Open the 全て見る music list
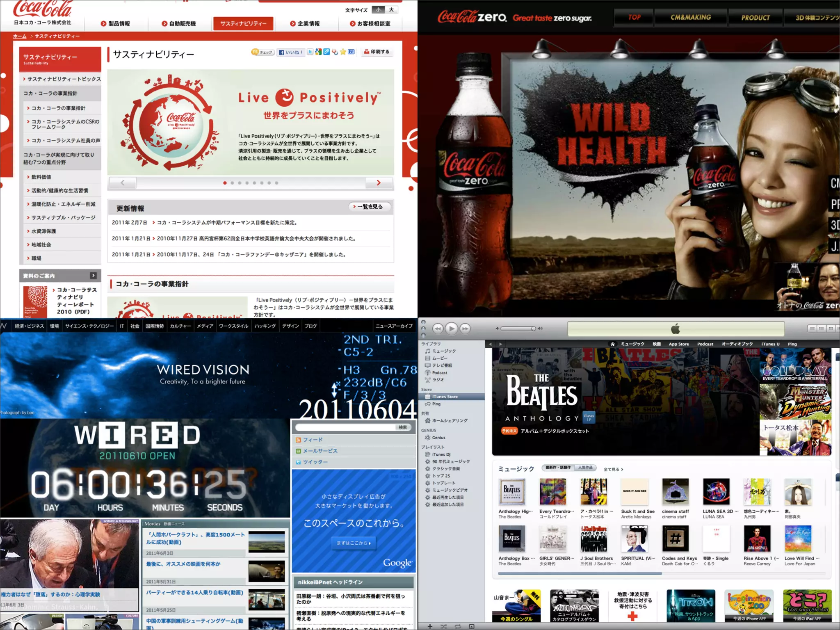This screenshot has height=630, width=840. click(613, 469)
